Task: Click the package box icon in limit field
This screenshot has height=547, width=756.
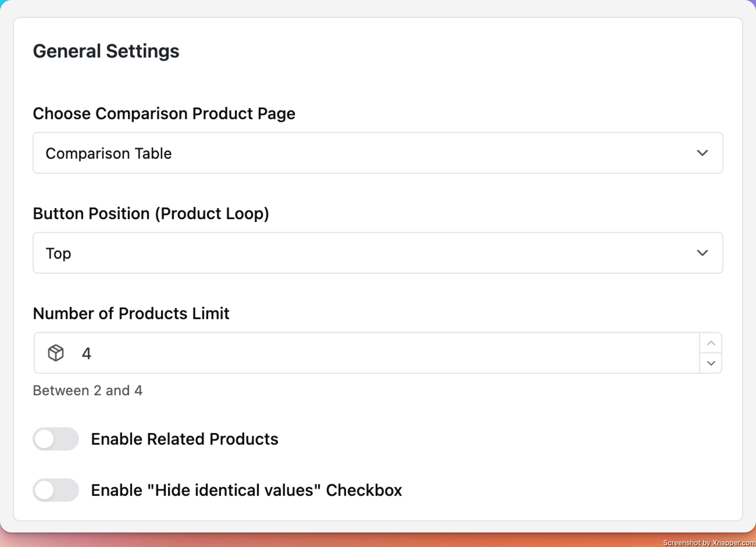Action: pyautogui.click(x=56, y=353)
